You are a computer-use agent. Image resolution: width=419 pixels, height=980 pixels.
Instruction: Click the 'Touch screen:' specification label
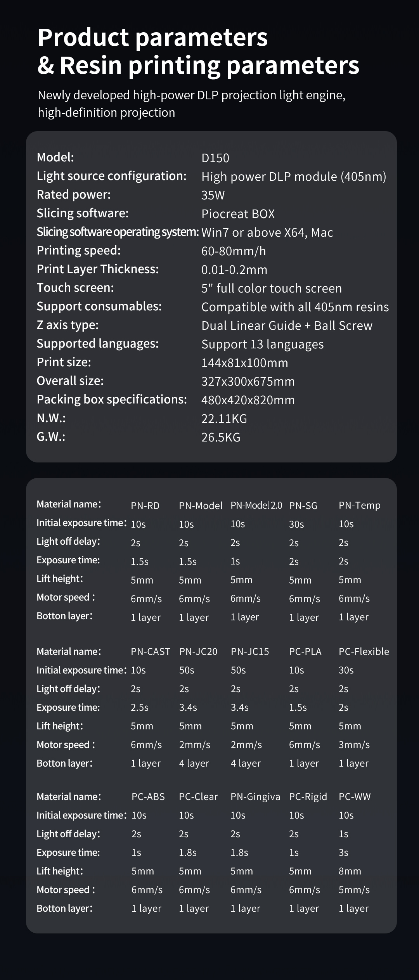(x=75, y=287)
